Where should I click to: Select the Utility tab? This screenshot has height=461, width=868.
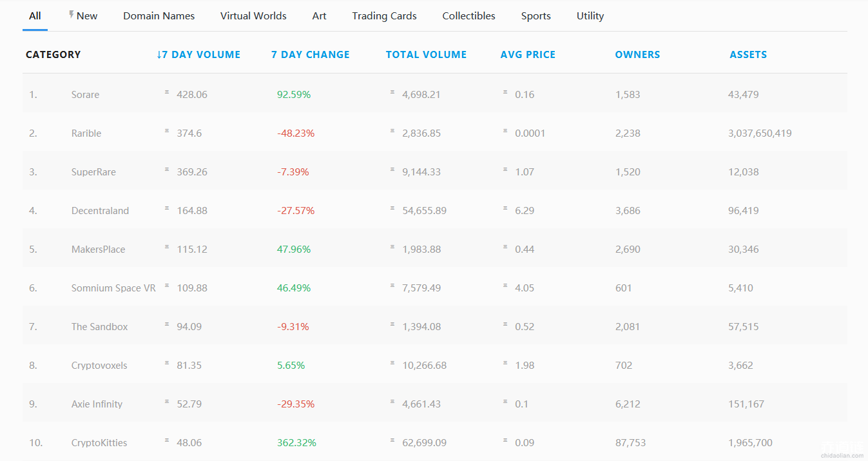(590, 16)
